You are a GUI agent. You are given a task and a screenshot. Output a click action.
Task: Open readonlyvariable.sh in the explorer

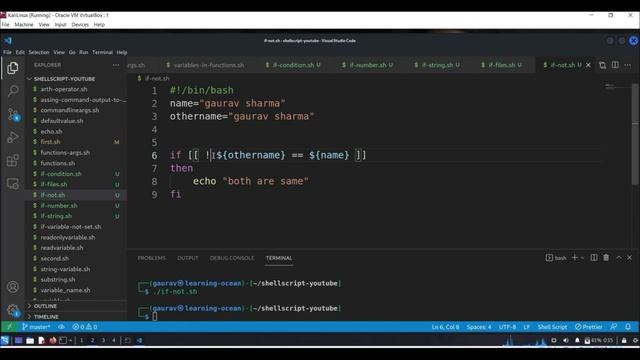tap(68, 237)
